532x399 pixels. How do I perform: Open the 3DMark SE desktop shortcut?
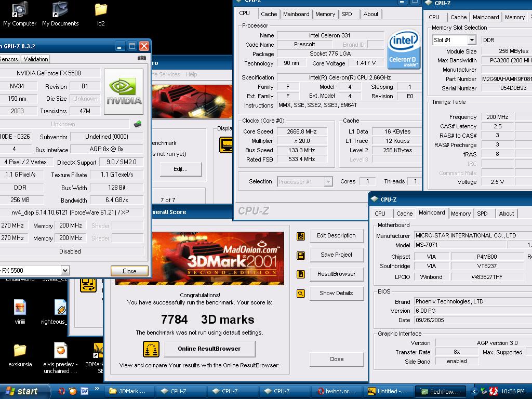(x=96, y=358)
